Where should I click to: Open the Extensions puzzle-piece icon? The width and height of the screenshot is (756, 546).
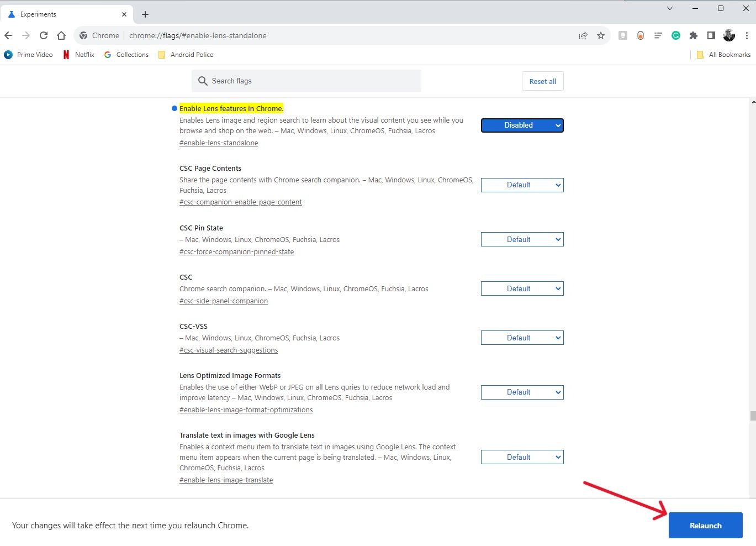[x=693, y=35]
